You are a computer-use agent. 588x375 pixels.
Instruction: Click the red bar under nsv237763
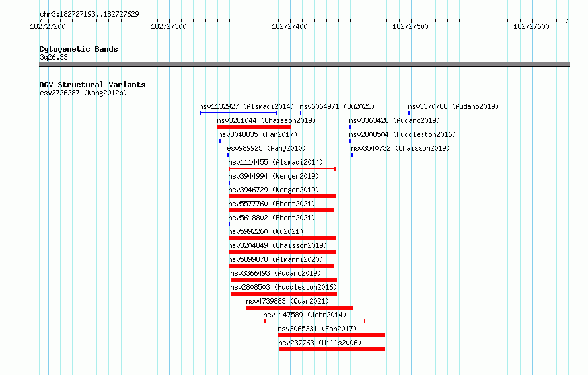(332, 349)
